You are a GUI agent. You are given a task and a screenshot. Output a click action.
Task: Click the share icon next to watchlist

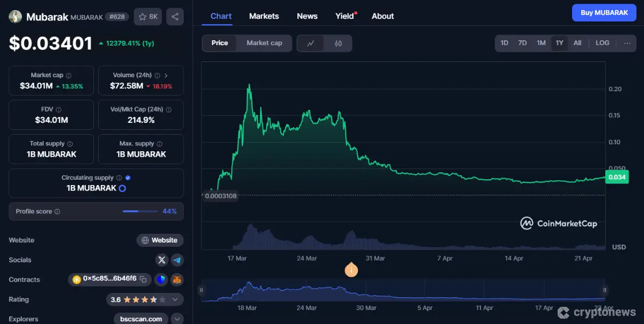point(174,16)
